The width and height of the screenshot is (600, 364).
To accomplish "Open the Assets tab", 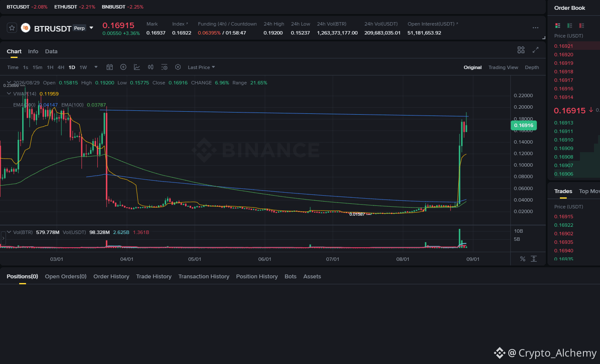I will [312, 276].
